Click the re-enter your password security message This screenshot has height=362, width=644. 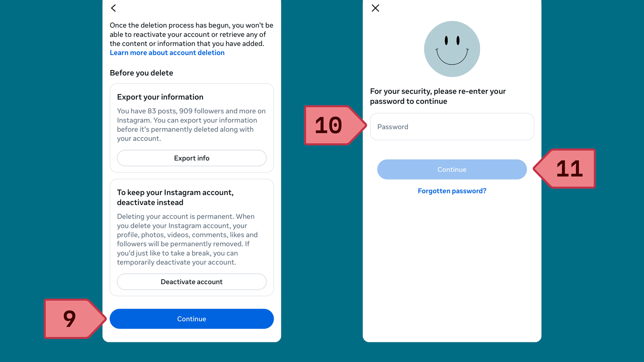click(438, 96)
